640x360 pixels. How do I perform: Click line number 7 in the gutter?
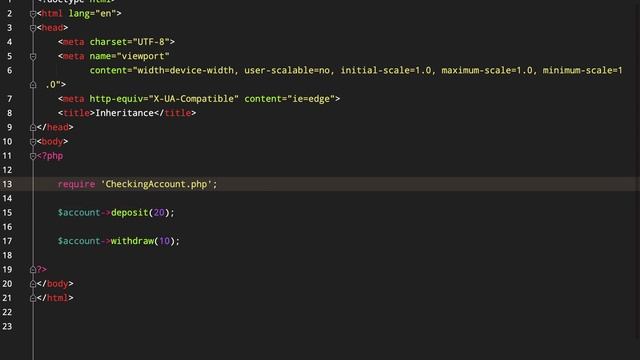[9, 99]
